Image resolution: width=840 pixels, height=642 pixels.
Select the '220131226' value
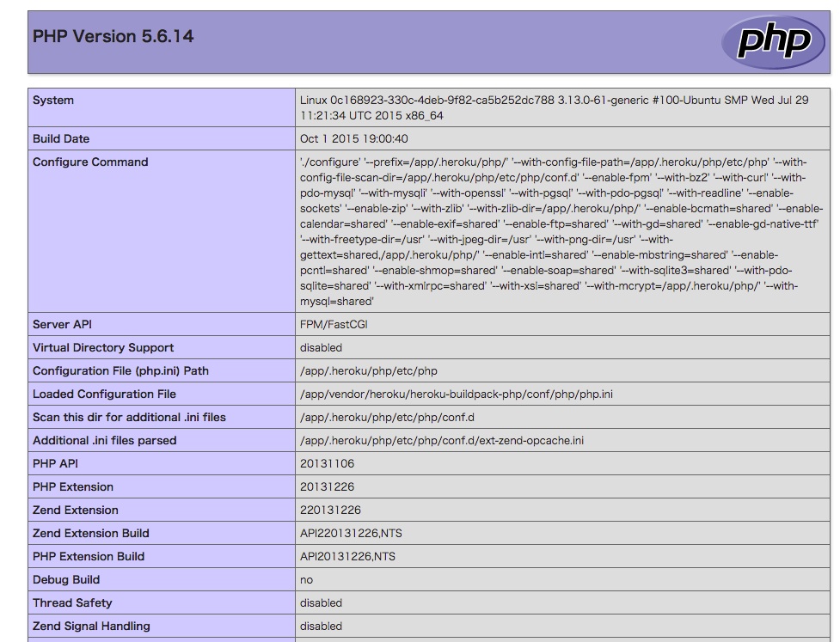330,510
